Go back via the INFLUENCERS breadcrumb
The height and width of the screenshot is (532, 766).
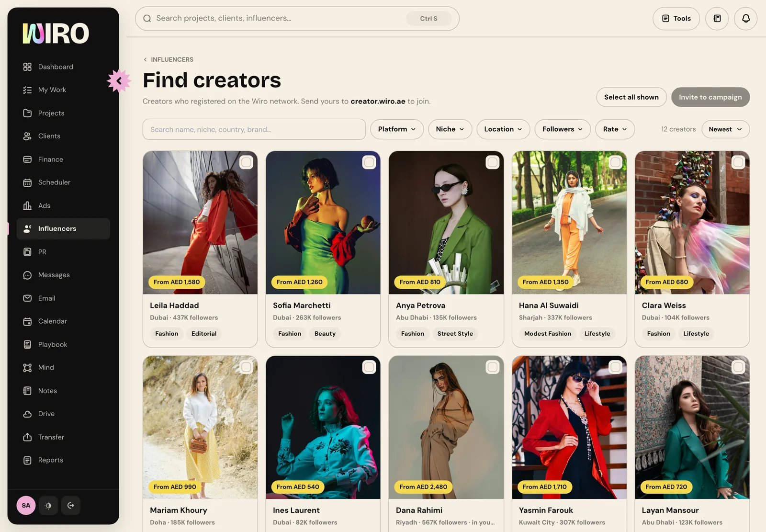tap(169, 60)
